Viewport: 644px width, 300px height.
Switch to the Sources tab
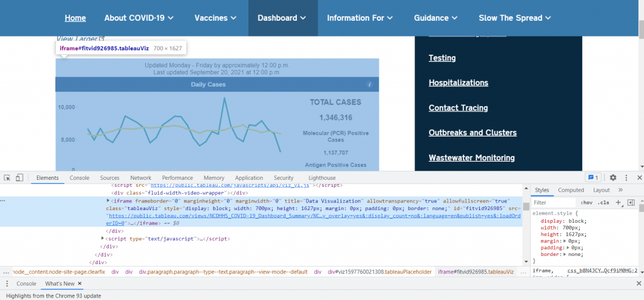[x=109, y=178]
